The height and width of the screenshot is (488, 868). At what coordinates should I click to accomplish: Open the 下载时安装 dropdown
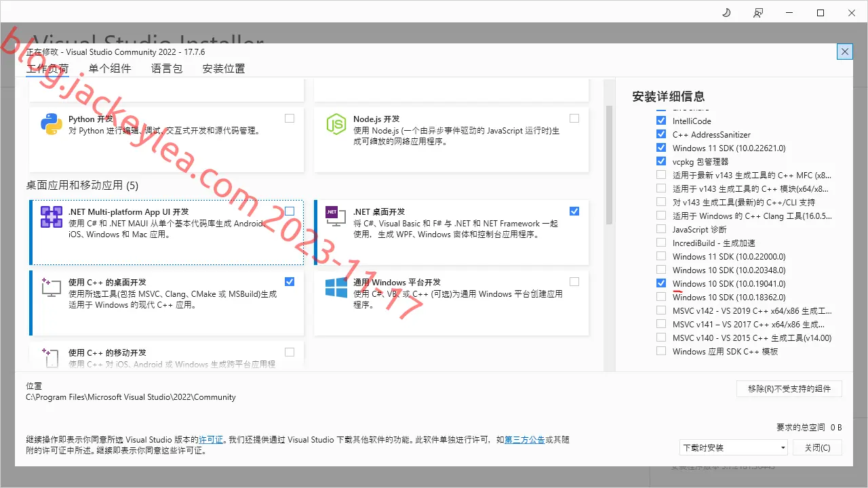tap(734, 447)
